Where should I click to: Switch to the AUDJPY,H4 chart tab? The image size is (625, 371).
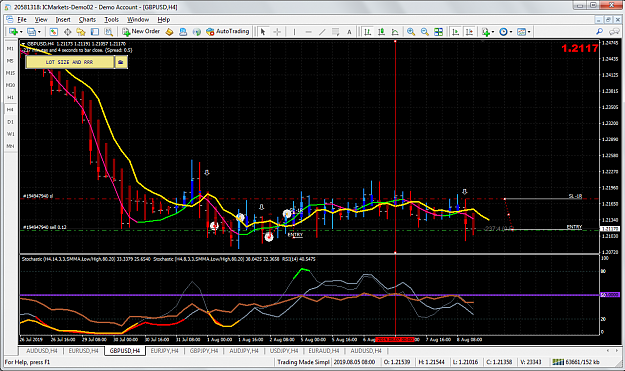click(244, 351)
